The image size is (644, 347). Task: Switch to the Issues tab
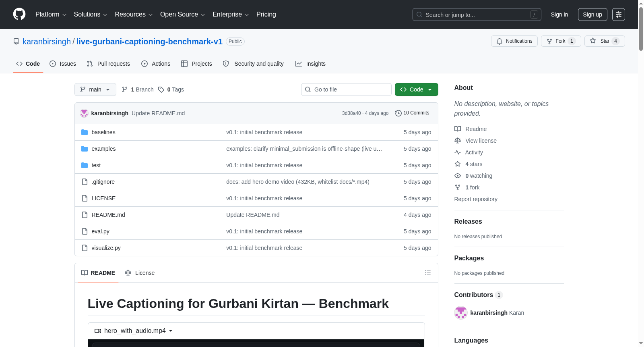click(x=63, y=64)
